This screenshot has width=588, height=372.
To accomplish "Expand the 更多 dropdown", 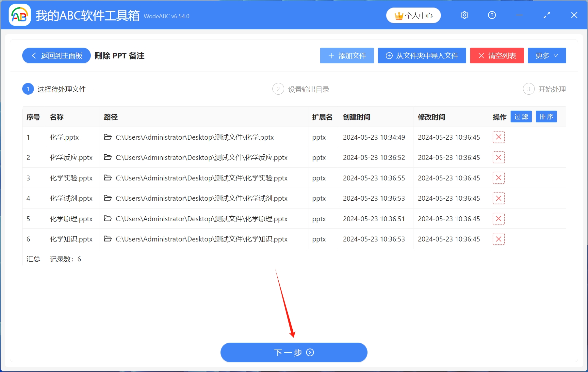I will click(547, 55).
